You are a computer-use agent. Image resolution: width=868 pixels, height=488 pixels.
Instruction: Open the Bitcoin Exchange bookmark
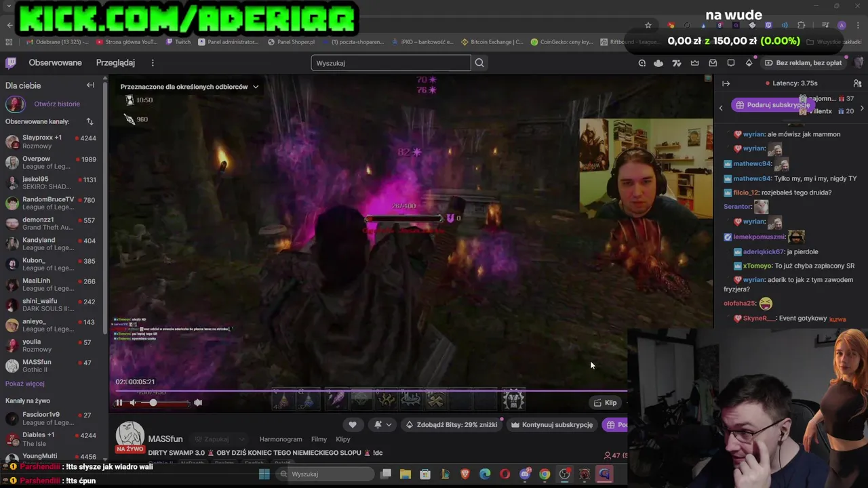click(x=492, y=42)
